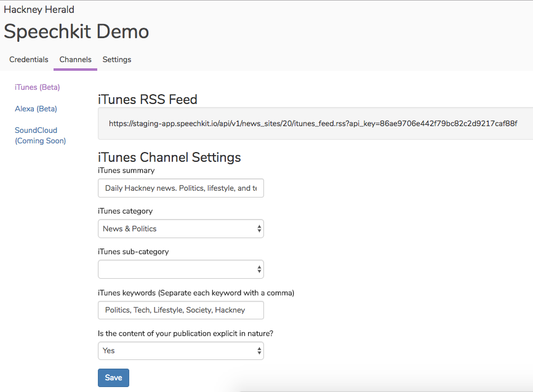Click the iTunes keywords label text
Screen dimensions: 533x392
tap(196, 293)
